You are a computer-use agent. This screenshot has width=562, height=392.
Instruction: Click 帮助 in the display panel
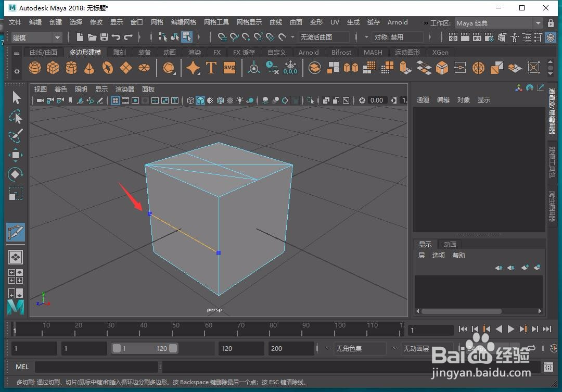pos(458,255)
